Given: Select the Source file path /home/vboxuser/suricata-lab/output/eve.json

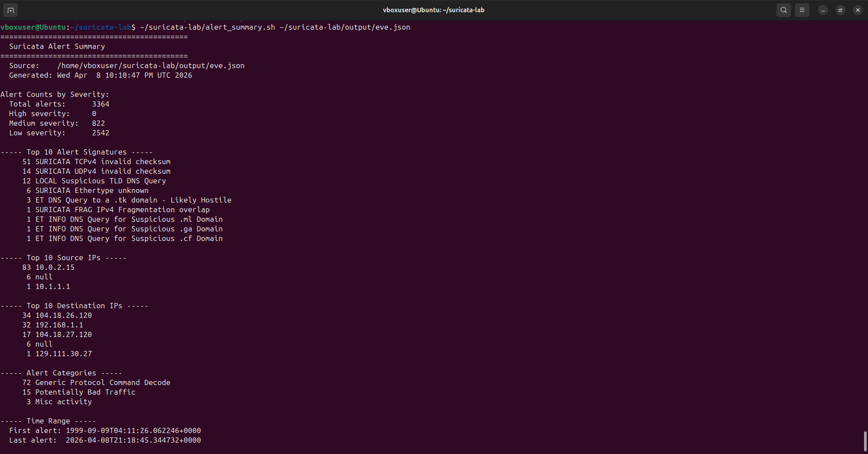Looking at the screenshot, I should [150, 65].
